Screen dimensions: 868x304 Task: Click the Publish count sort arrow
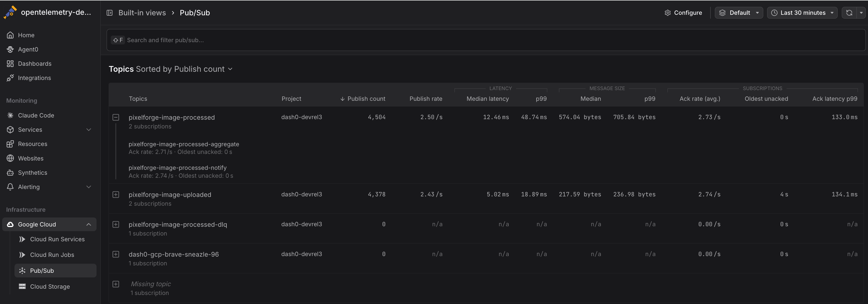342,99
